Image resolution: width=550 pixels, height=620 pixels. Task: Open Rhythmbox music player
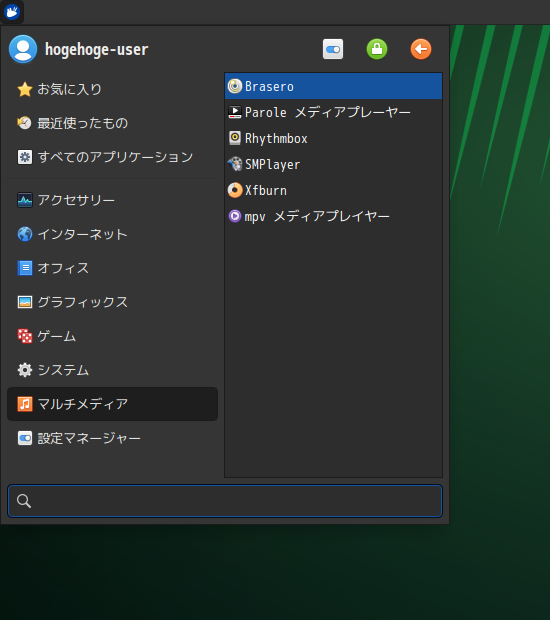[333, 138]
